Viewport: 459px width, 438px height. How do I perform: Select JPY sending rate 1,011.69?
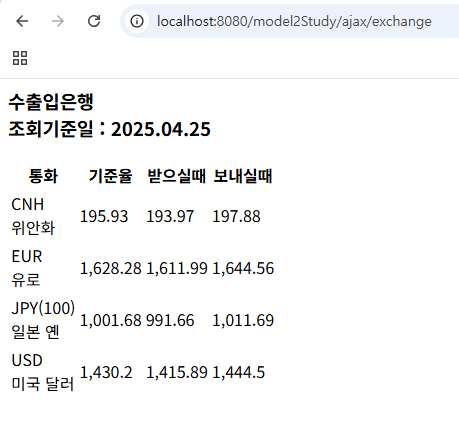tap(243, 321)
